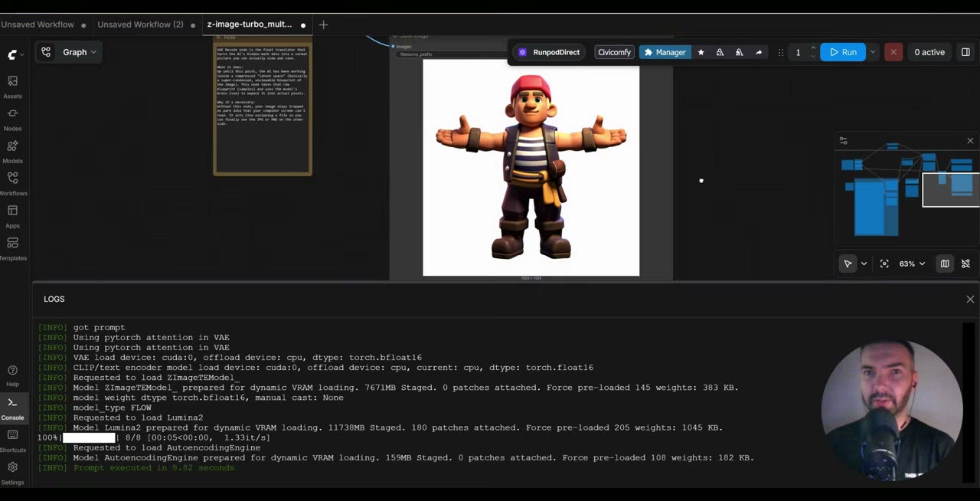Click "Requested to load AutoencodingEngine" log line
Image resolution: width=980 pixels, height=501 pixels.
click(x=167, y=447)
